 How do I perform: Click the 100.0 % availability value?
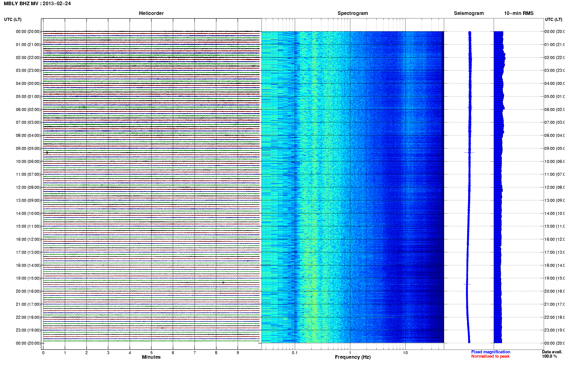click(549, 356)
